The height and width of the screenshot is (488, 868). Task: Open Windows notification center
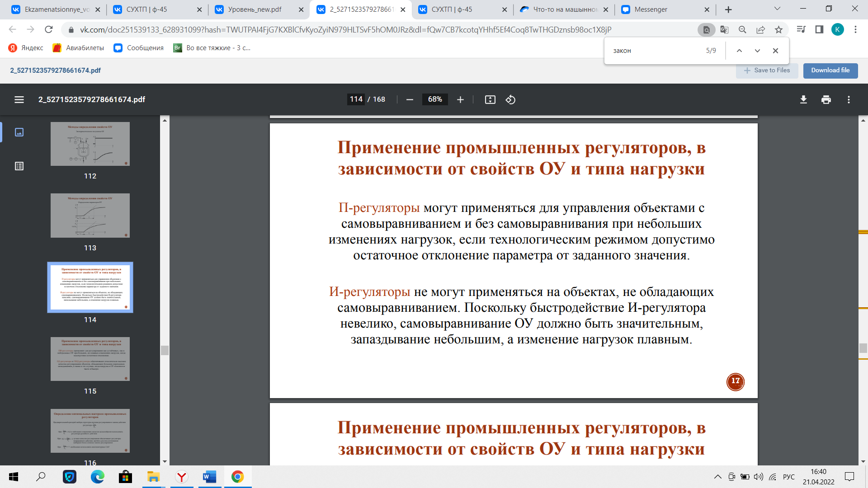click(x=849, y=477)
